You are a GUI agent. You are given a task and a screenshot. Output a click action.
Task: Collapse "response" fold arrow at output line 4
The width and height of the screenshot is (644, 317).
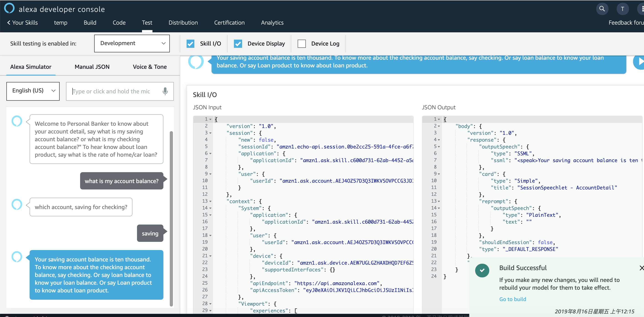coord(439,140)
